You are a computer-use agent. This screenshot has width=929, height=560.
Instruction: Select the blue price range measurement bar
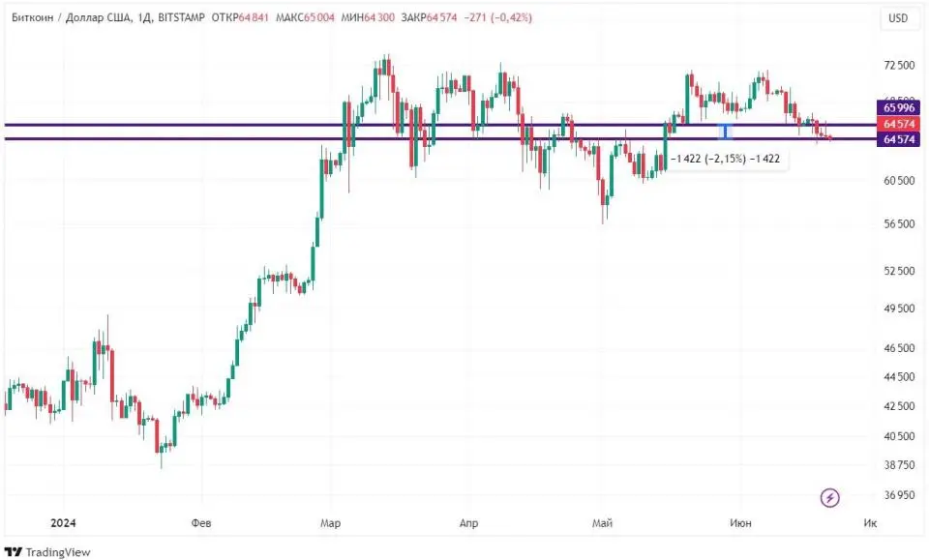pyautogui.click(x=725, y=132)
